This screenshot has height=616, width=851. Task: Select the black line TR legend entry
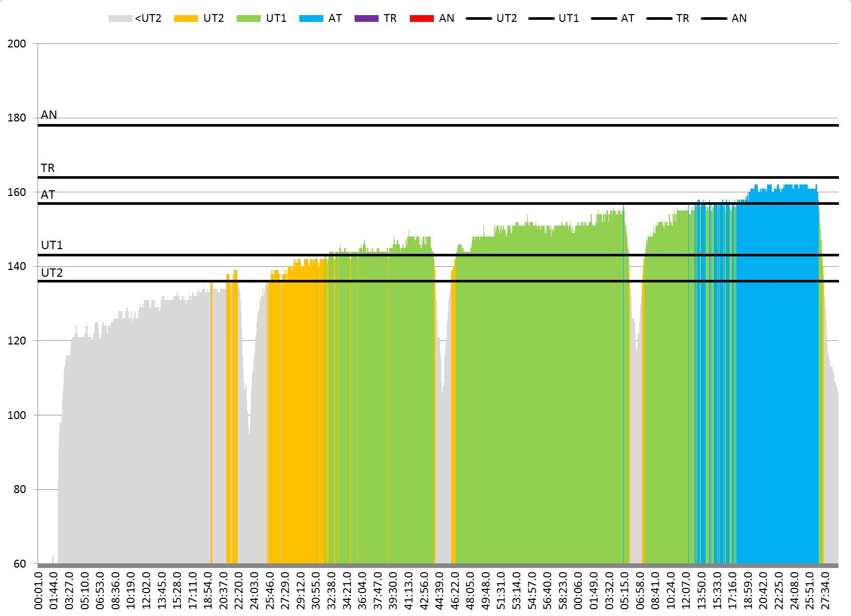[x=667, y=19]
